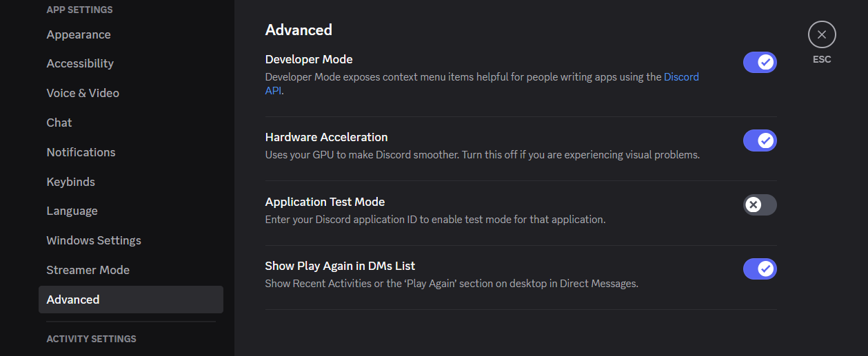Open Appearance settings in the sidebar
This screenshot has height=356, width=868.
click(x=79, y=34)
